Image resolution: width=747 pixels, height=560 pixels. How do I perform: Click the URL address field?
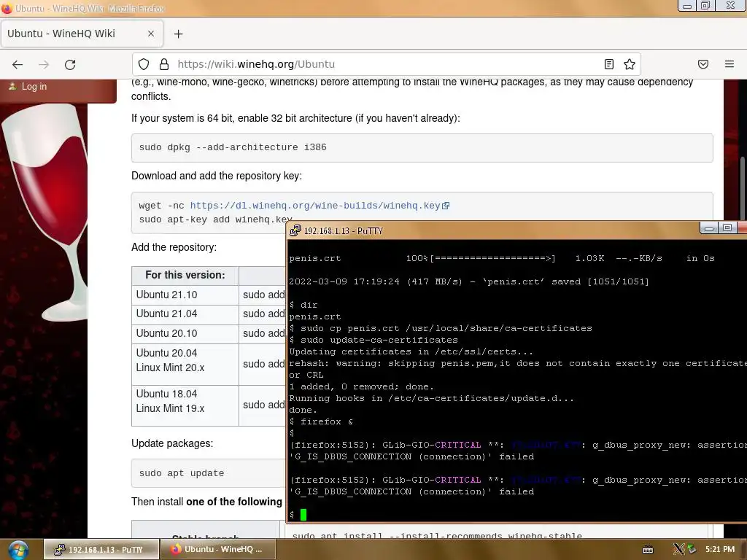pyautogui.click(x=386, y=64)
